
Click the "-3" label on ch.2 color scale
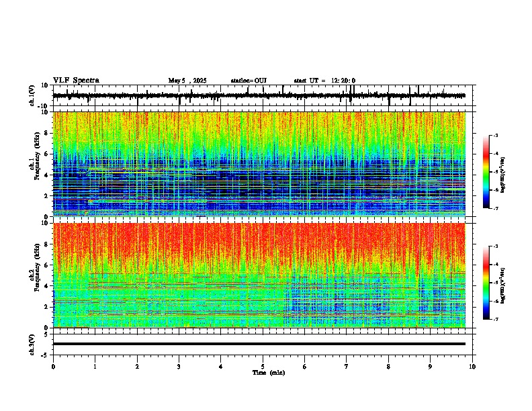[495, 246]
